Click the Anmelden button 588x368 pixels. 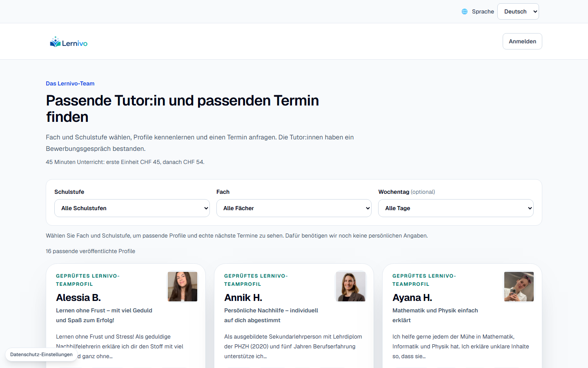tap(522, 41)
